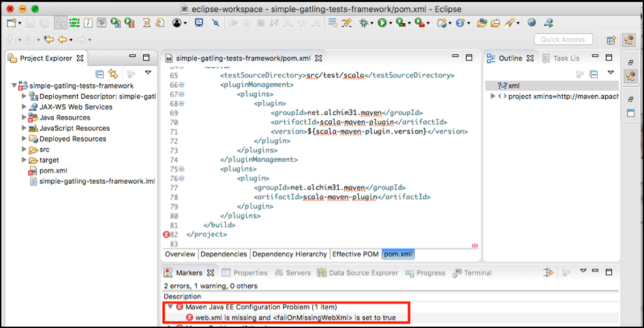Click the Quick Access search field
644x328 pixels.
(564, 39)
